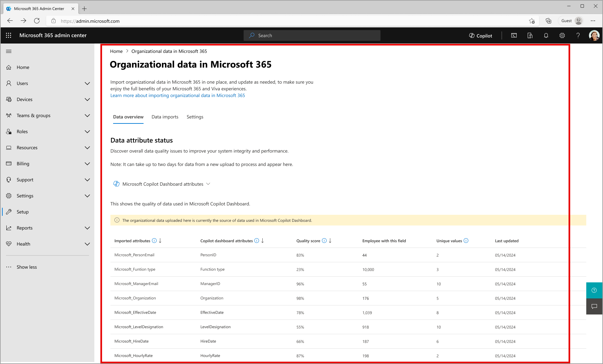
Task: Add page to favorites star icon
Action: [x=532, y=21]
